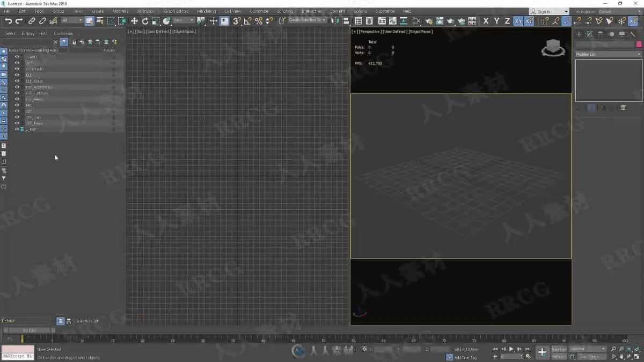Open the Modify tab in command panel
Image resolution: width=644 pixels, height=362 pixels.
coord(589,34)
